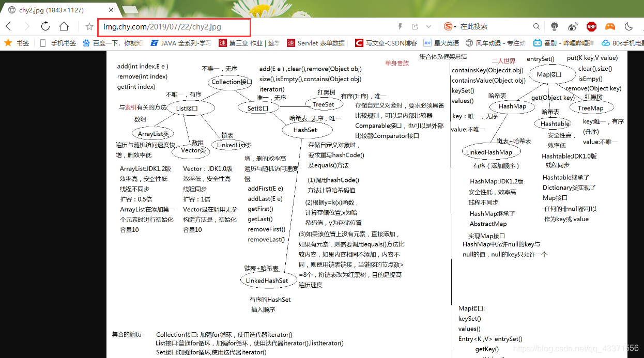The image size is (644, 358).
Task: Click the 集合的遍历 label
Action: 127,334
